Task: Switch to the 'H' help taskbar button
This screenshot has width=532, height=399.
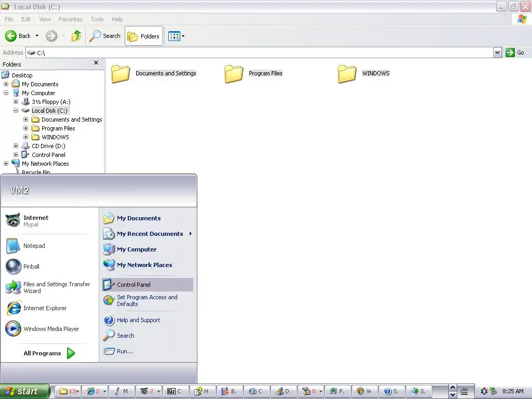Action: click(203, 391)
